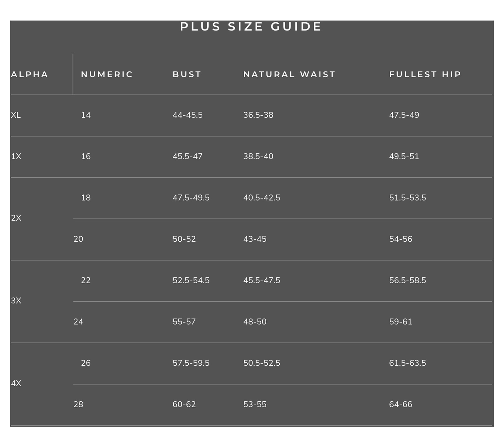Image resolution: width=504 pixels, height=448 pixels.
Task: Click the Alpha column header
Action: click(x=30, y=74)
